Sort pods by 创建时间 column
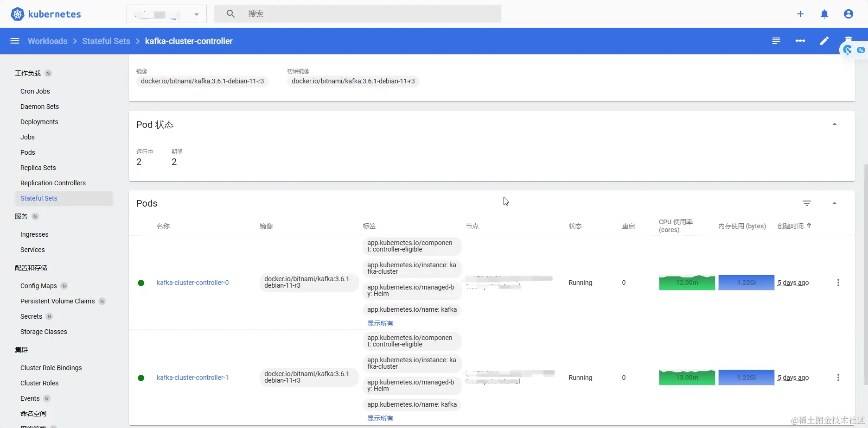The height and width of the screenshot is (428, 868). click(x=792, y=226)
